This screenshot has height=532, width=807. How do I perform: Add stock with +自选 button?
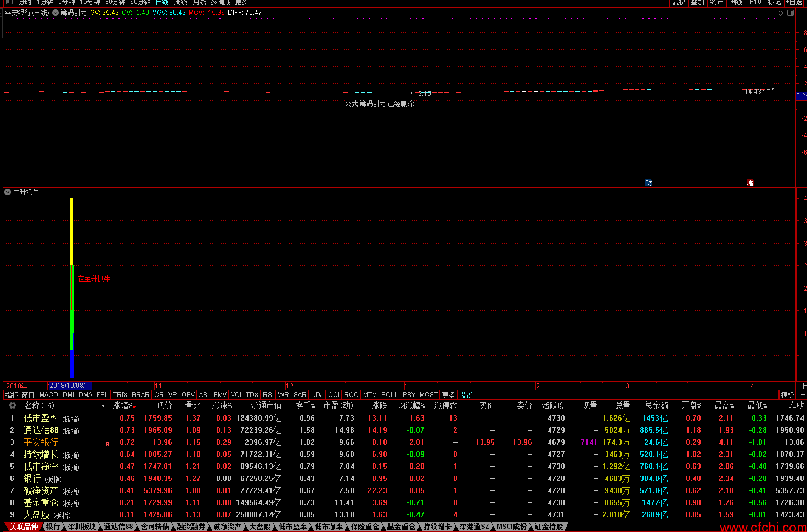pos(794,3)
